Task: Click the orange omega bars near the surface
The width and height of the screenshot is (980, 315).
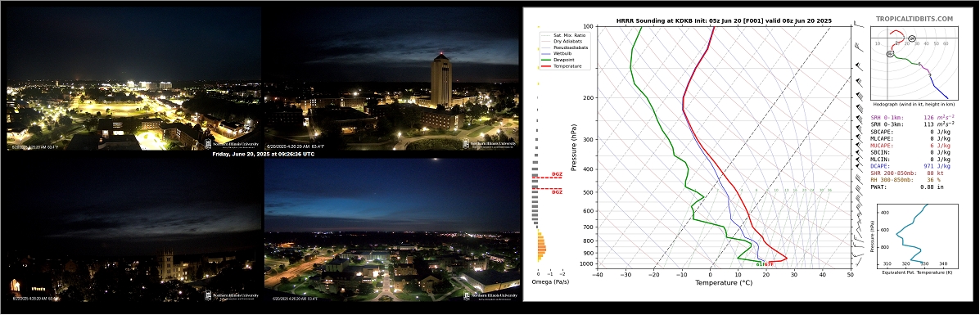Action: 541,246
